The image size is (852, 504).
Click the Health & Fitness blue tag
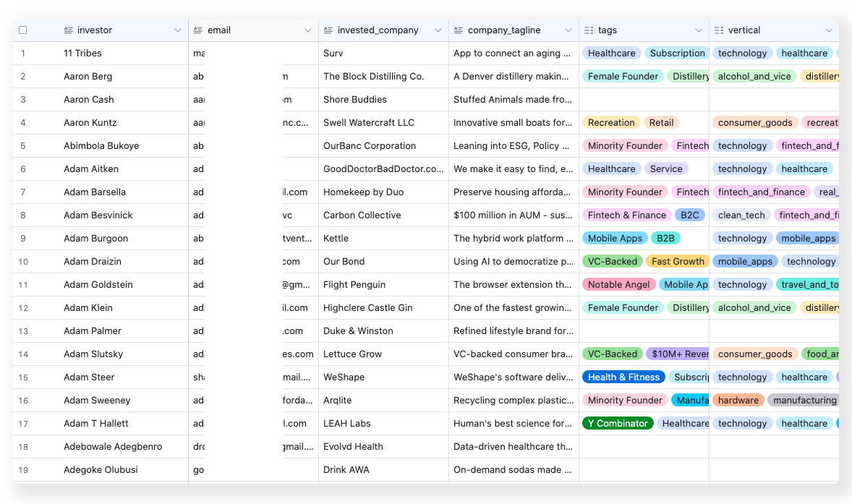click(623, 377)
